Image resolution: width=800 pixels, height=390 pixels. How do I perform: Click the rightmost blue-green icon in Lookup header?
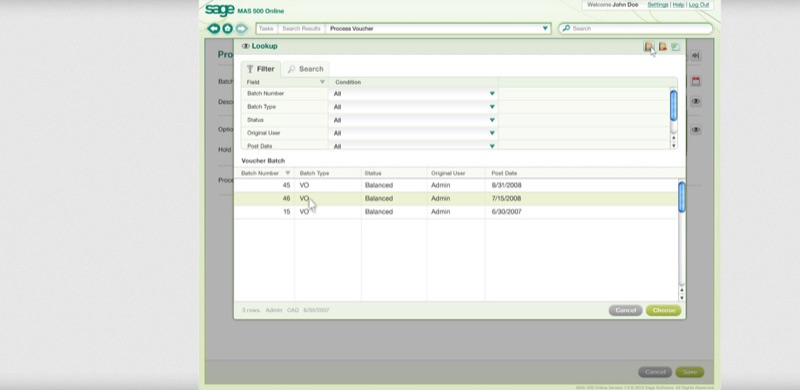(x=676, y=47)
